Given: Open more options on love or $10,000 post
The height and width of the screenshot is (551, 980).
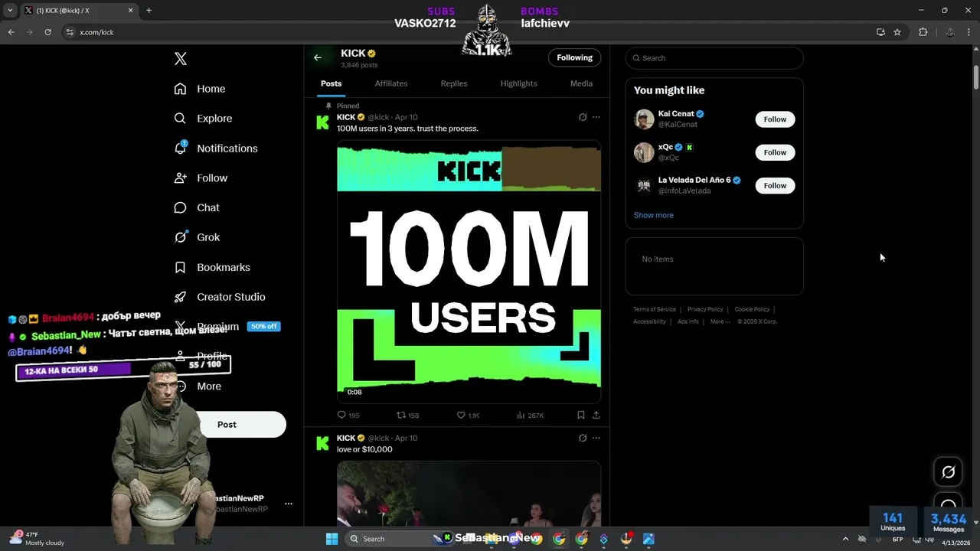Looking at the screenshot, I should click(x=596, y=438).
